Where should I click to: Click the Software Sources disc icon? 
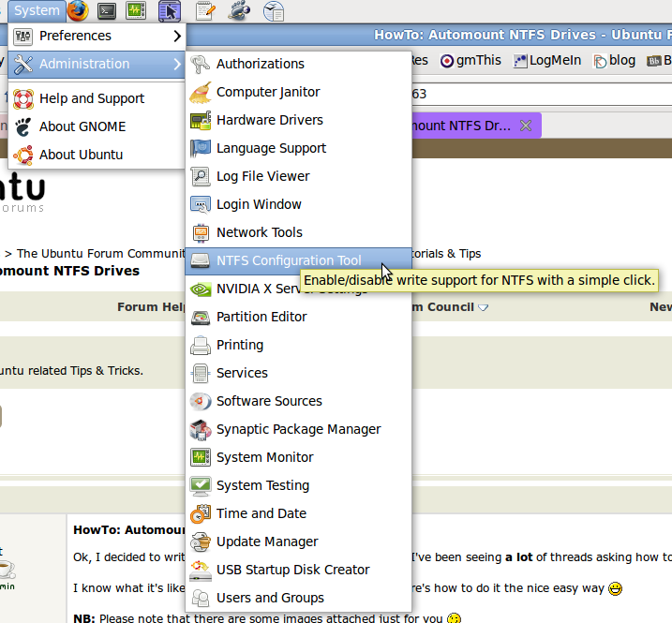[x=201, y=402]
